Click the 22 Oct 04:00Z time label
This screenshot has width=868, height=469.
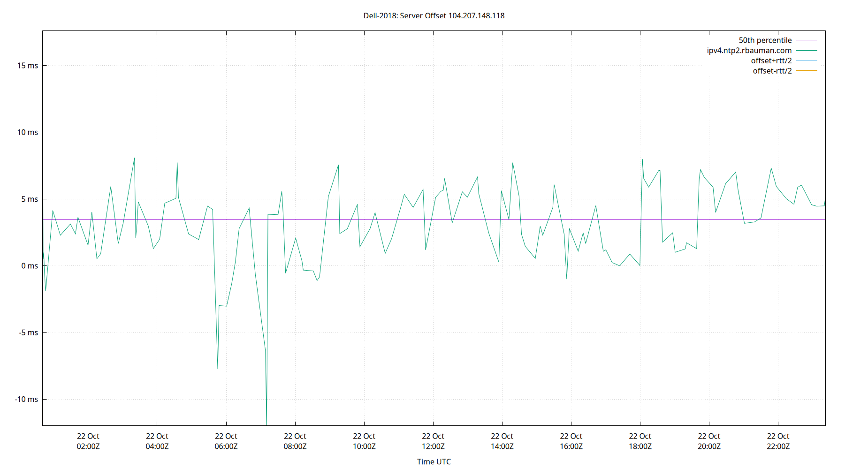click(157, 441)
